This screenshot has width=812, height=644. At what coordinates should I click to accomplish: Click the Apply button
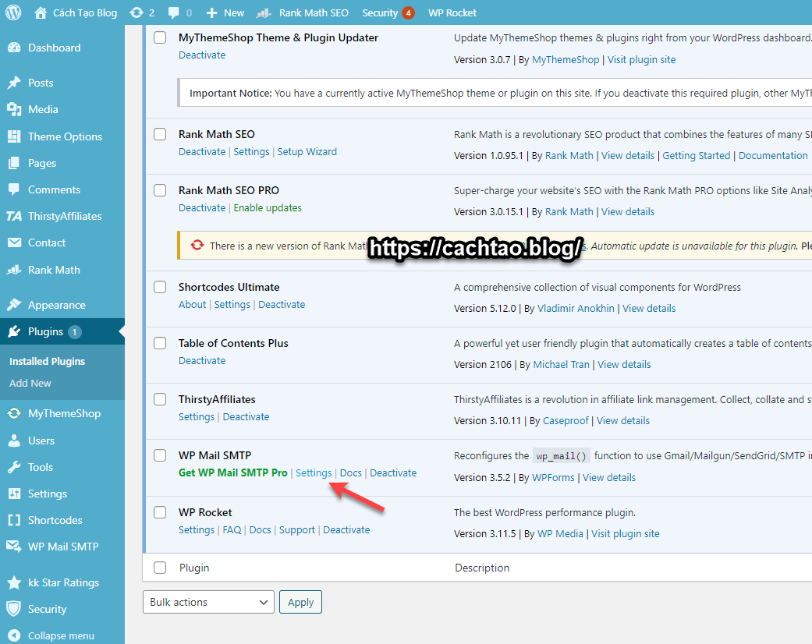[300, 602]
